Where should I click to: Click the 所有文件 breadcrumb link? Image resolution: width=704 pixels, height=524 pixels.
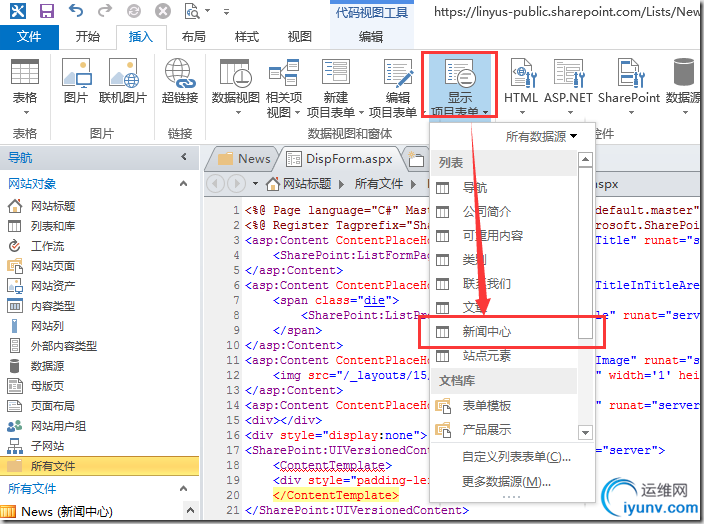[x=379, y=184]
